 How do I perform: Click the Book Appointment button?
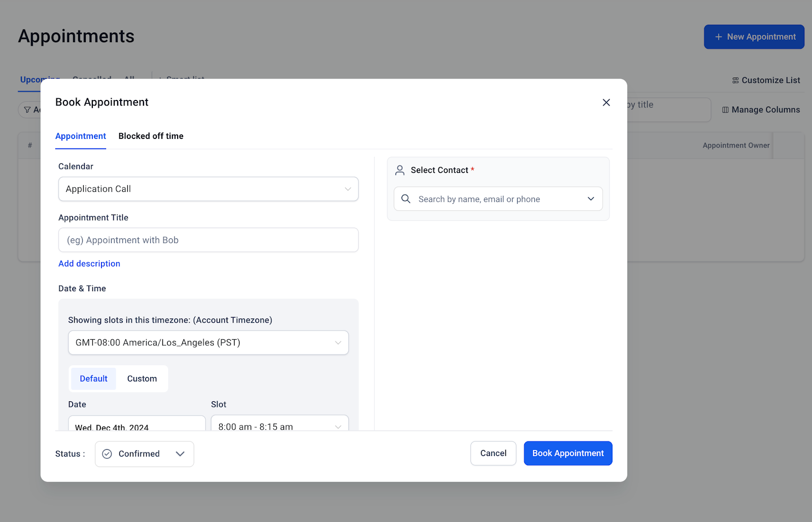[x=568, y=454]
